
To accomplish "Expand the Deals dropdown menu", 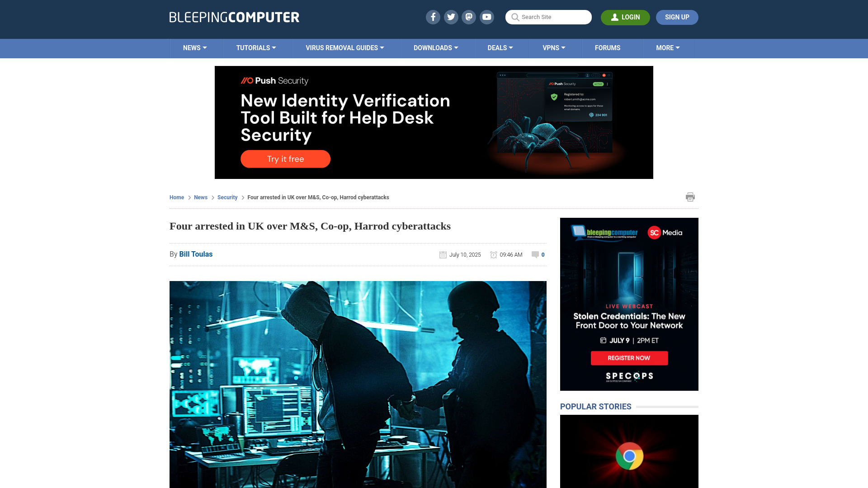I will click(500, 48).
